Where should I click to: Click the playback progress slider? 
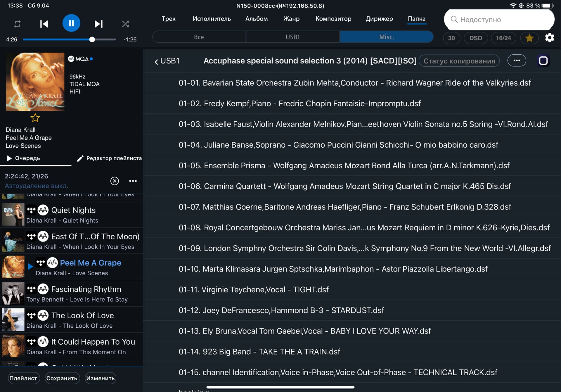tap(70, 39)
